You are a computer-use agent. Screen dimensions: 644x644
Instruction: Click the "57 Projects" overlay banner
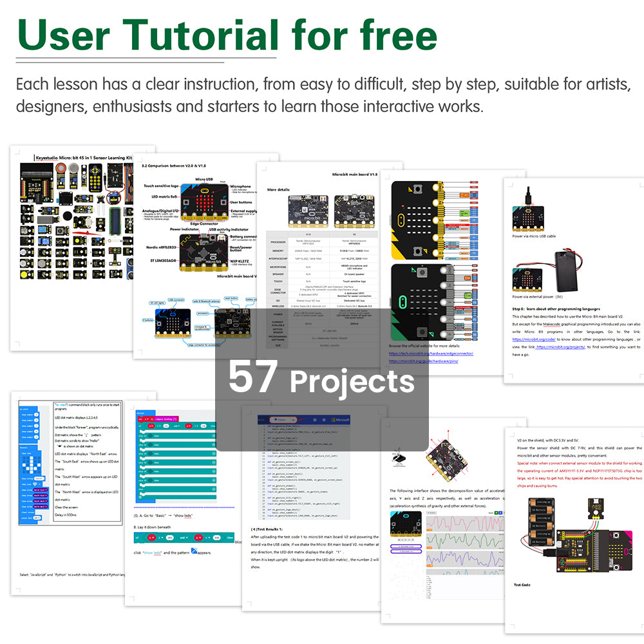click(x=321, y=379)
